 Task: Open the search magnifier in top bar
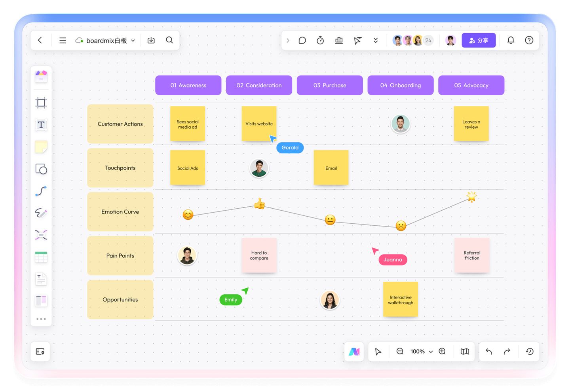[169, 40]
